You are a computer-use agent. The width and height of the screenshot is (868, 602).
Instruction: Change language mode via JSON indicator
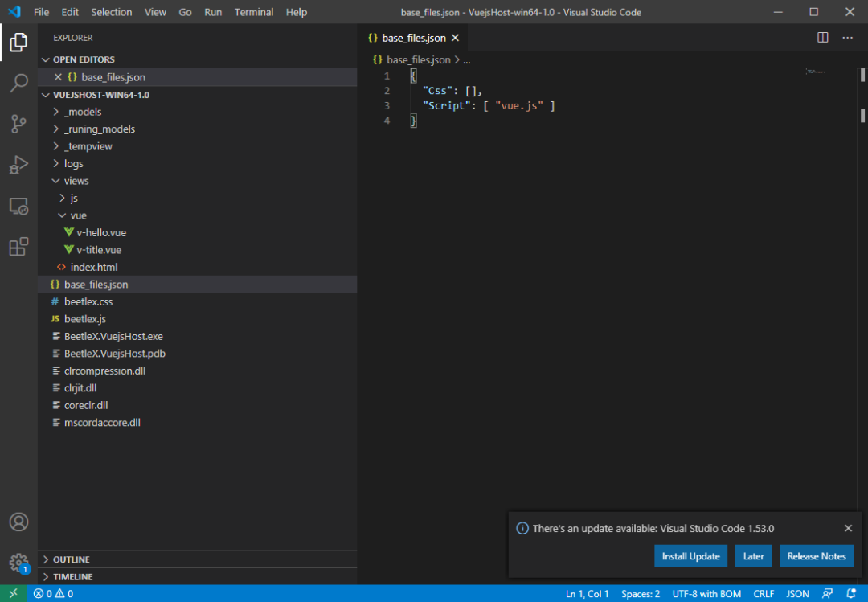pos(798,594)
